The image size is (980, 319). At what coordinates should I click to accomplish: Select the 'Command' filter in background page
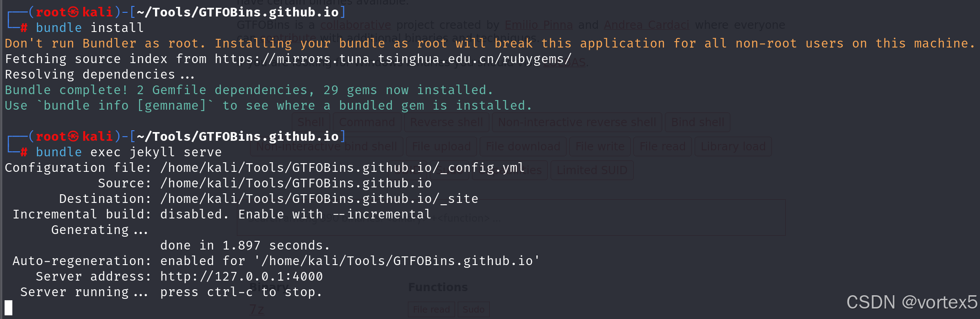pos(367,122)
